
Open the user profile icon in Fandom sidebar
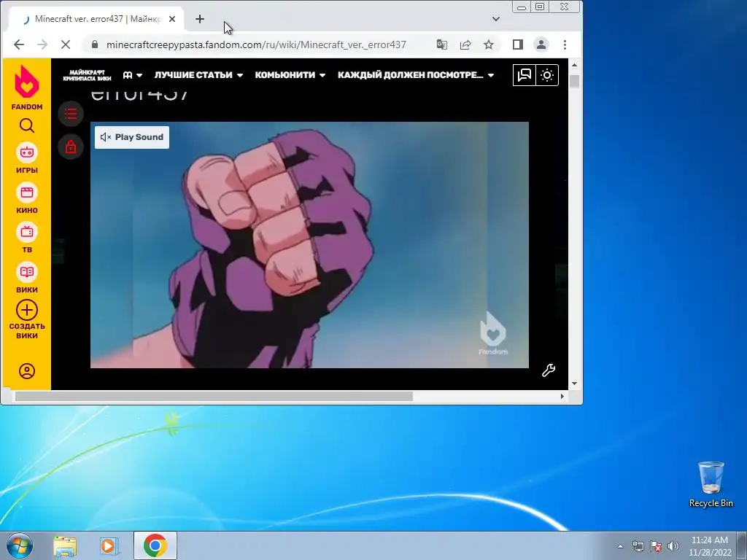tap(27, 371)
